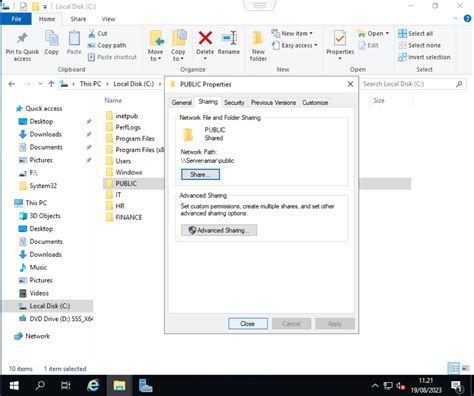
Task: Select Network in navigation pane
Action: coord(37,336)
